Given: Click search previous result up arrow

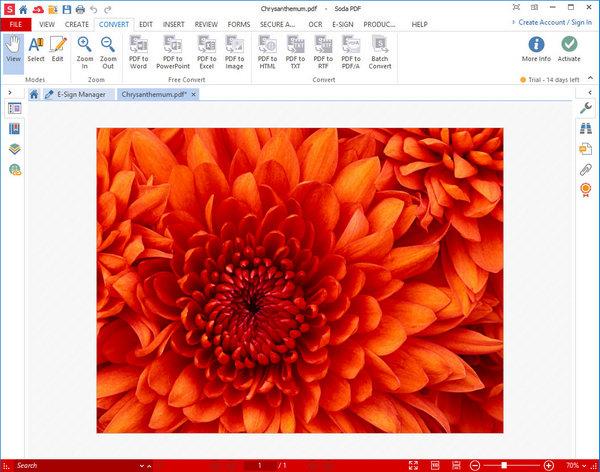Looking at the screenshot, I should click(x=149, y=466).
